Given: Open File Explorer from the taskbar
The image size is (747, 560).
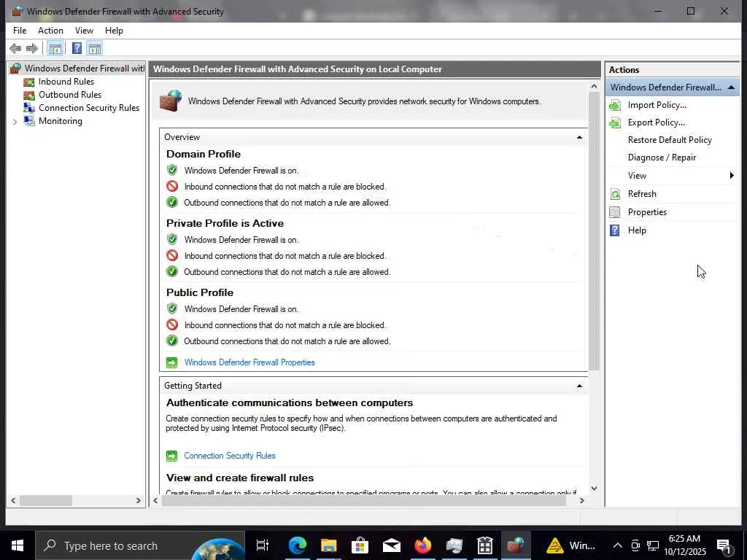Looking at the screenshot, I should coord(328,545).
